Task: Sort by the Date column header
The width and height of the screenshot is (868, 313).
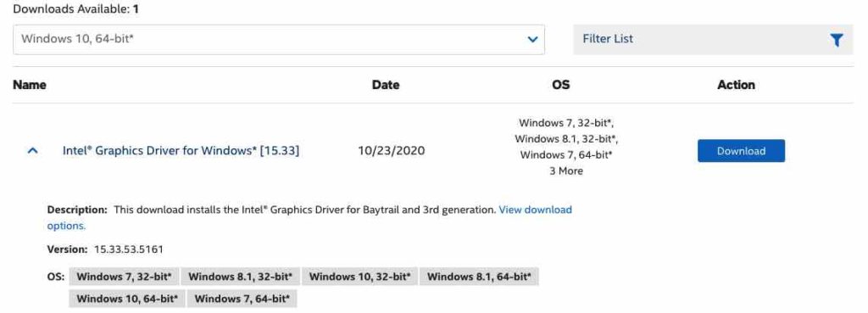Action: click(386, 85)
